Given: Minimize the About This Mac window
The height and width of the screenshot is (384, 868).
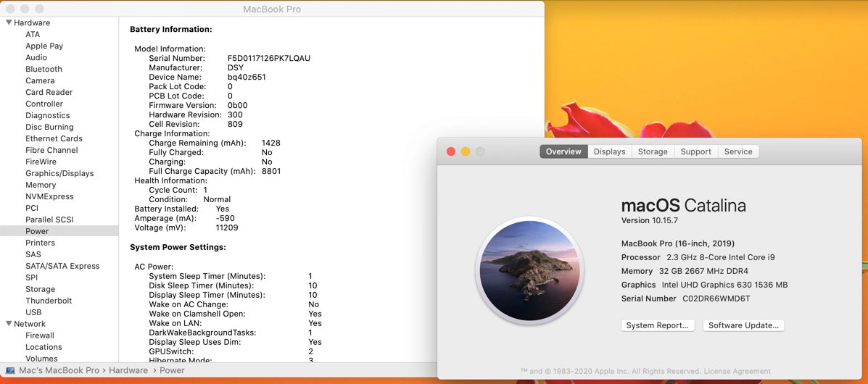Looking at the screenshot, I should coord(465,151).
